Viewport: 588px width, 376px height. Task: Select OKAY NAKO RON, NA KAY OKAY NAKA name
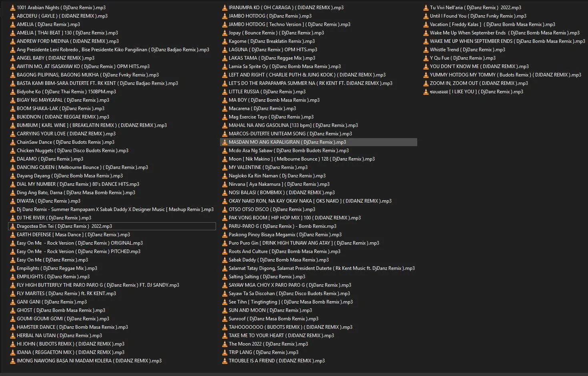(x=310, y=201)
